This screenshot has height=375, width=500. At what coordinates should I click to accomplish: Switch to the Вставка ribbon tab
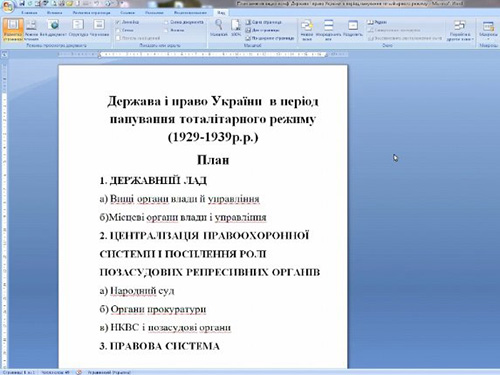[x=54, y=13]
